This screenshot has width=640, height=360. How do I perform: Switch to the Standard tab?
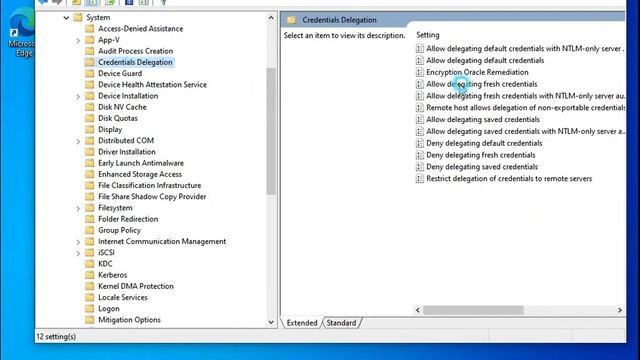341,323
